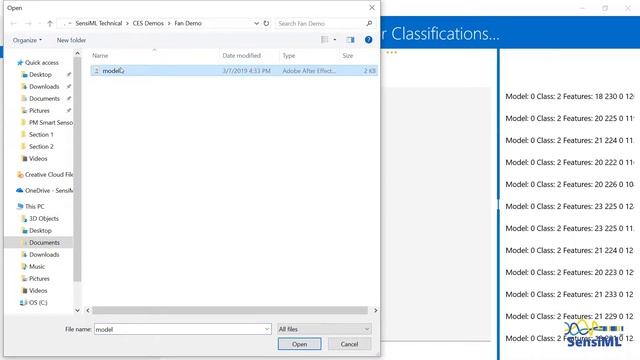Image resolution: width=640 pixels, height=360 pixels.
Task: Click the Creative Cloud Files icon
Action: point(20,175)
